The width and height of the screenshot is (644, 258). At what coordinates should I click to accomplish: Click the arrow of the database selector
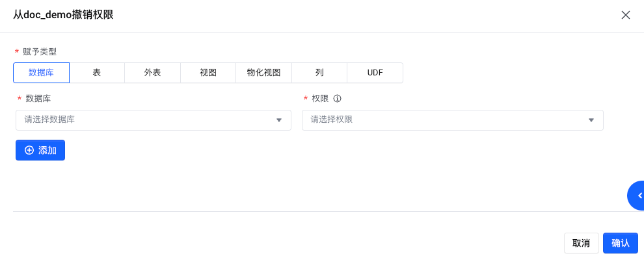[279, 120]
